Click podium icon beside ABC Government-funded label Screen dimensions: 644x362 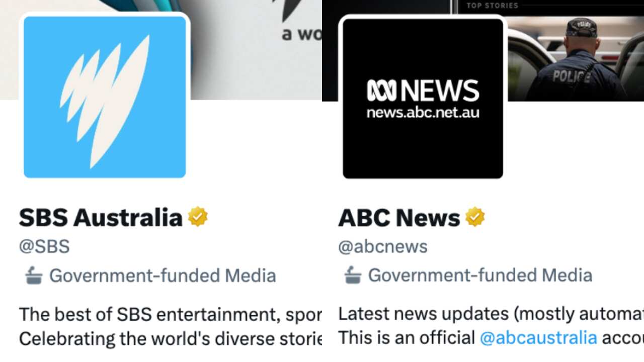click(353, 276)
